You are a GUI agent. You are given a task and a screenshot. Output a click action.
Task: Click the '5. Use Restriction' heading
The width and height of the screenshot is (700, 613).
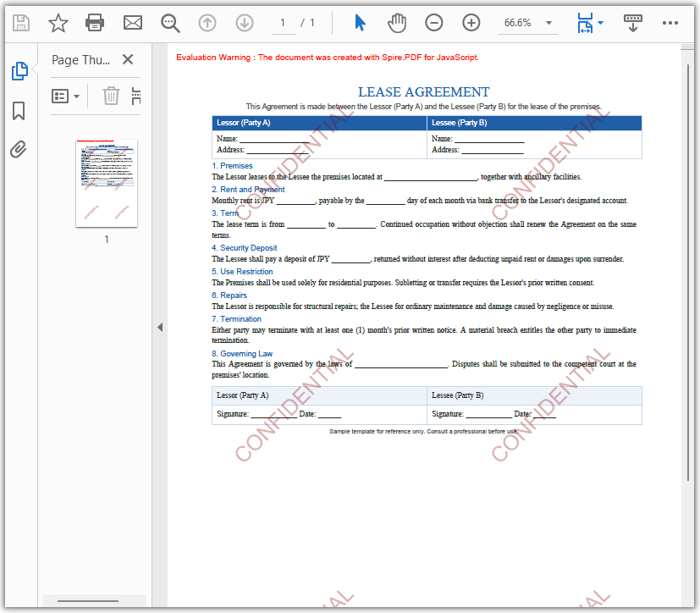pyautogui.click(x=242, y=272)
